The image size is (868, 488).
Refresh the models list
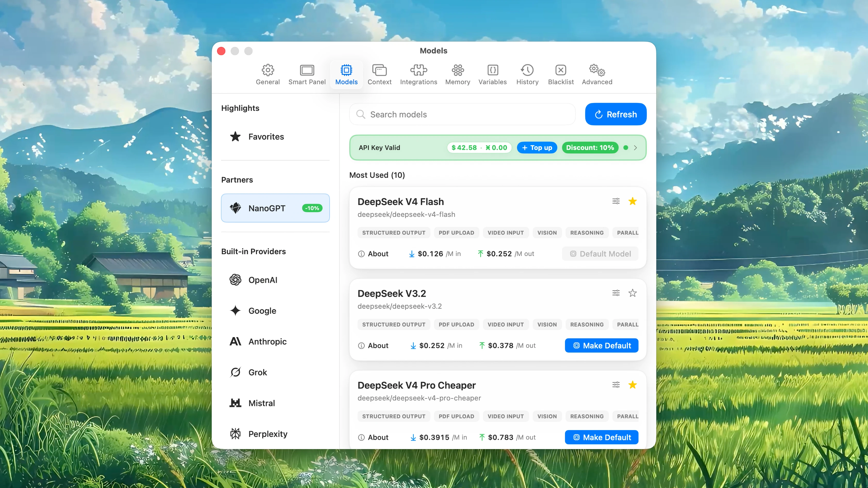pyautogui.click(x=616, y=115)
